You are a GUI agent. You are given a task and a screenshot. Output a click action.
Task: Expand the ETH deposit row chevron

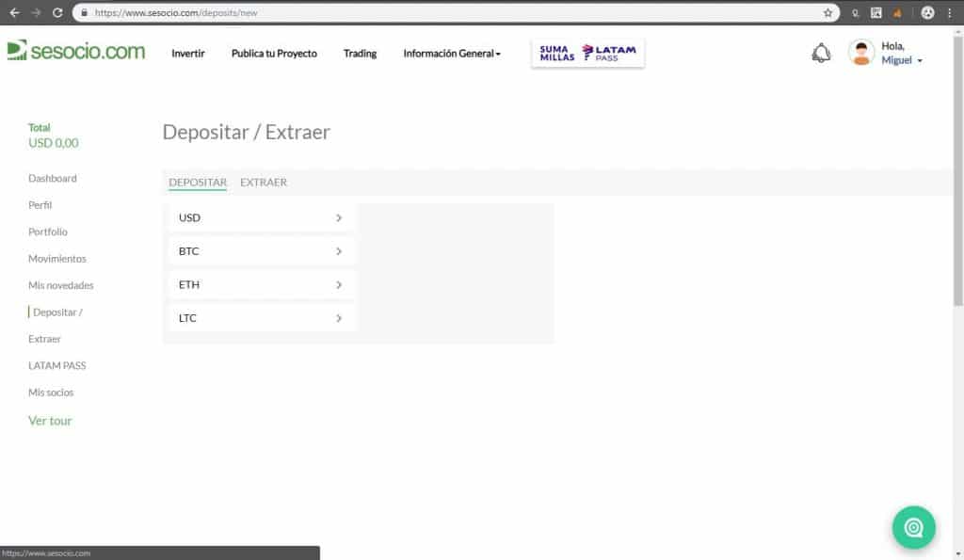(x=339, y=285)
